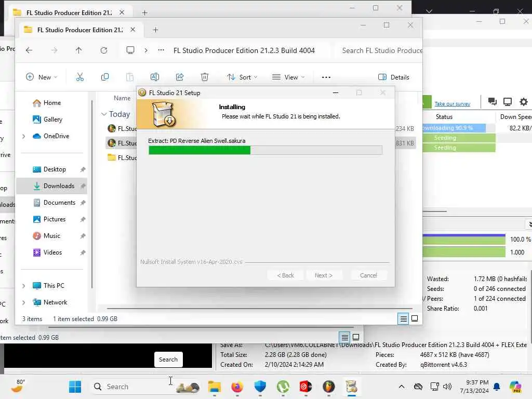Click the white Search button in the window behind
The image size is (532, 399).
[x=168, y=360]
